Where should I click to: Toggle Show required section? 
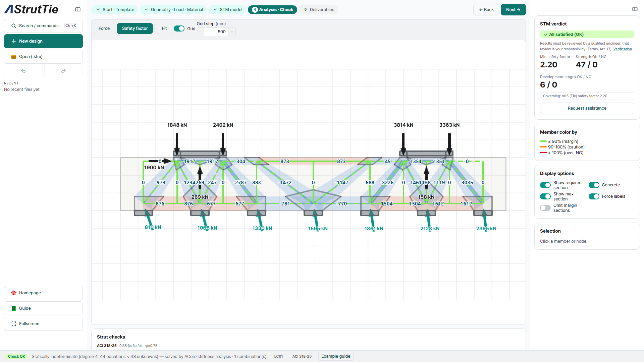pyautogui.click(x=545, y=185)
